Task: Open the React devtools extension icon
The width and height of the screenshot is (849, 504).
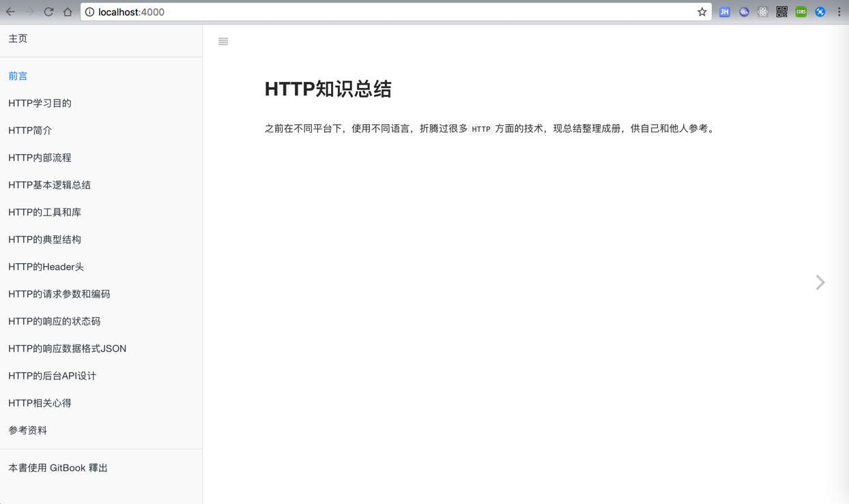Action: click(763, 12)
